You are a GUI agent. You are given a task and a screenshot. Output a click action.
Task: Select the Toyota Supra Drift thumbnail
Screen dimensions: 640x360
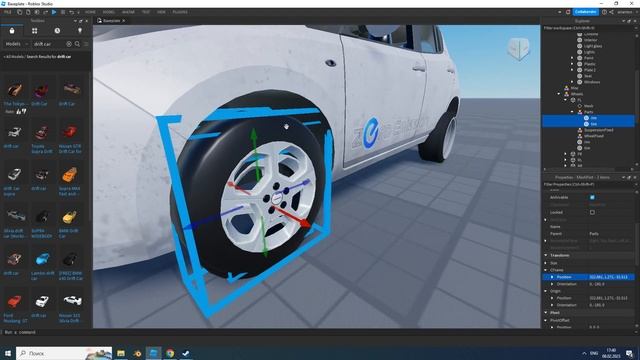click(x=42, y=132)
